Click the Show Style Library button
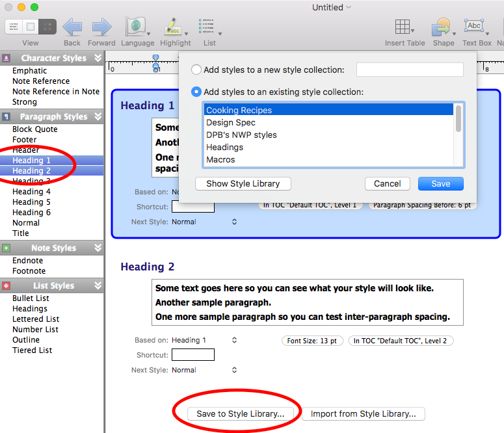Screen dimensions: 504x433 (243, 184)
